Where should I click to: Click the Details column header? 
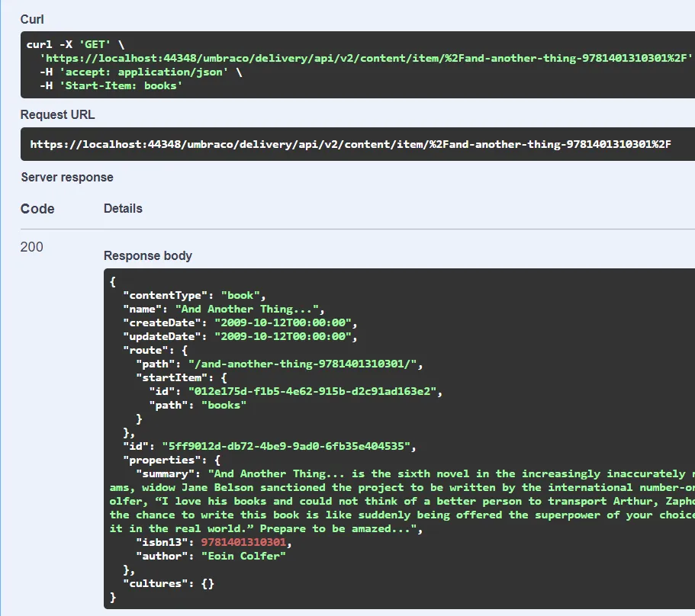(x=123, y=208)
